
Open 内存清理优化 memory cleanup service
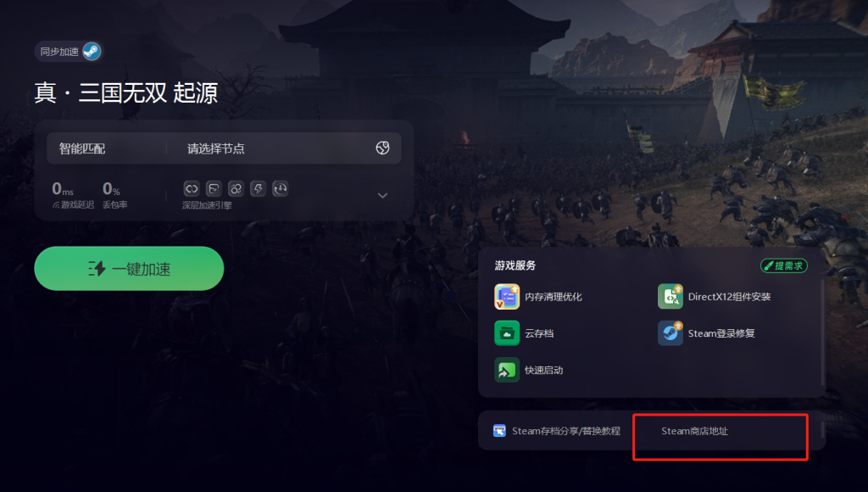pos(538,297)
